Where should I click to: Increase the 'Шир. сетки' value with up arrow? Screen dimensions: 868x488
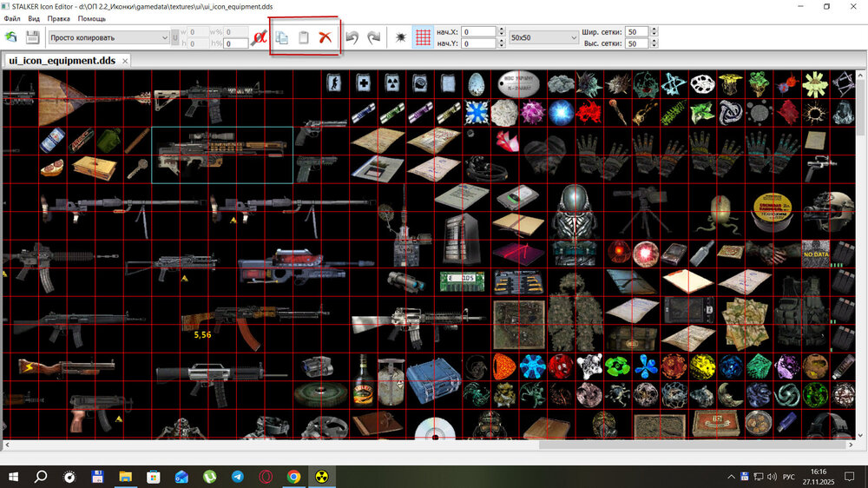click(x=654, y=30)
